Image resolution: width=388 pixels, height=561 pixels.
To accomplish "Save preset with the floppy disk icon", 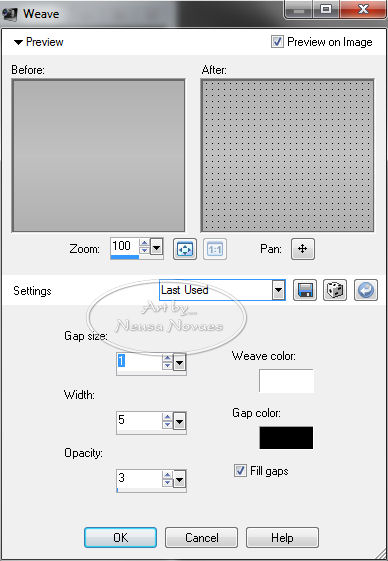I will pos(305,290).
